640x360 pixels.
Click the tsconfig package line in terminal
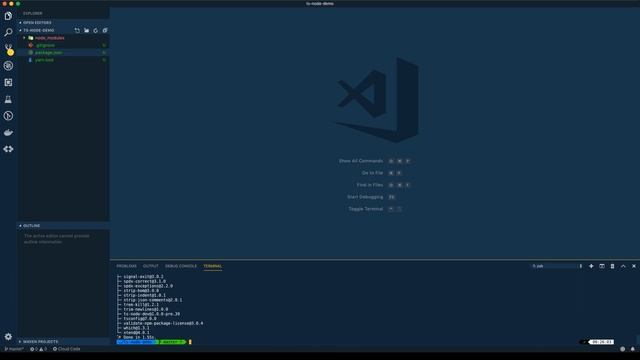pos(140,318)
